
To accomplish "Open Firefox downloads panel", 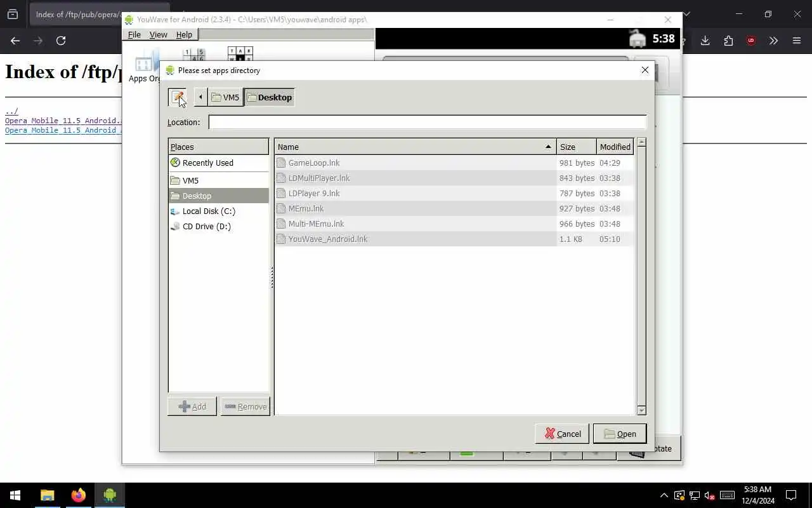I will click(x=705, y=41).
